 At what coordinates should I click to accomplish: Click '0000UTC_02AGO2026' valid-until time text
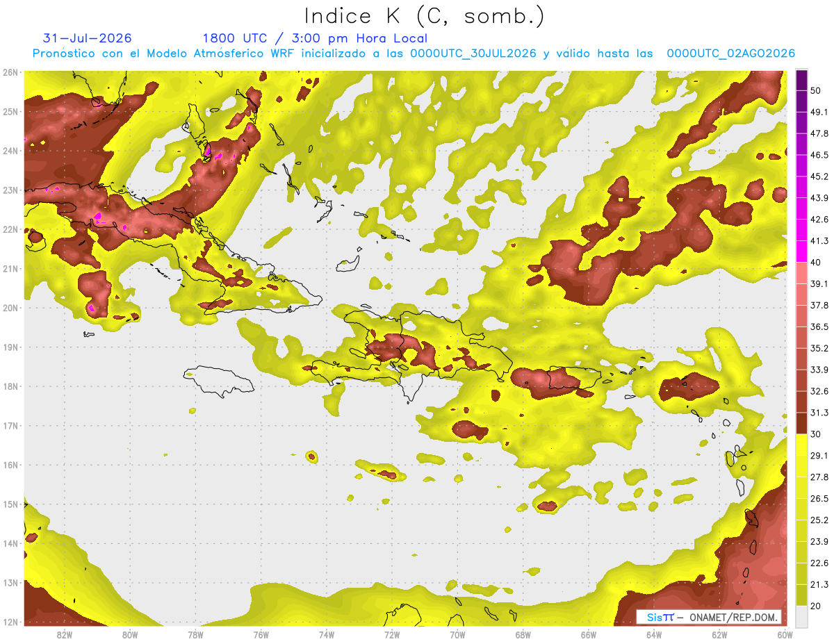731,53
